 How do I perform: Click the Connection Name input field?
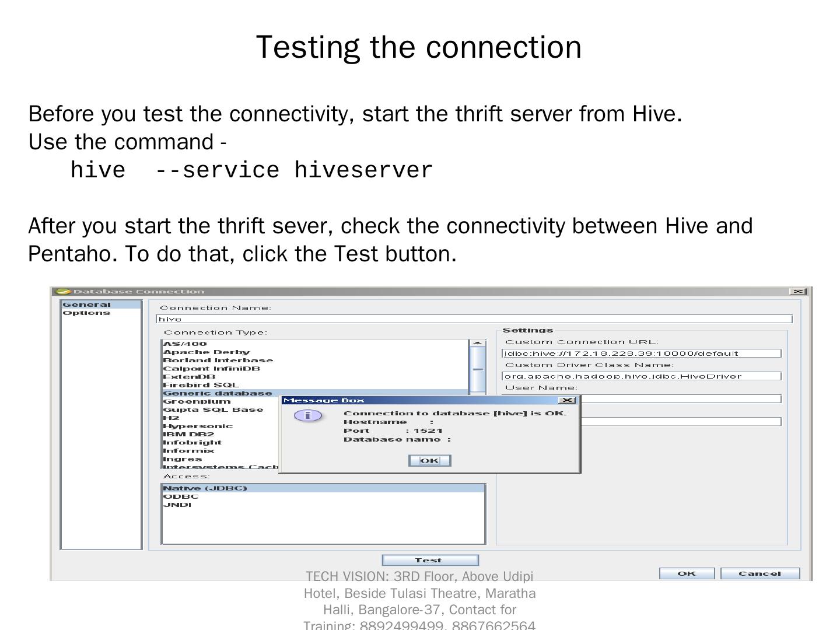click(x=474, y=319)
